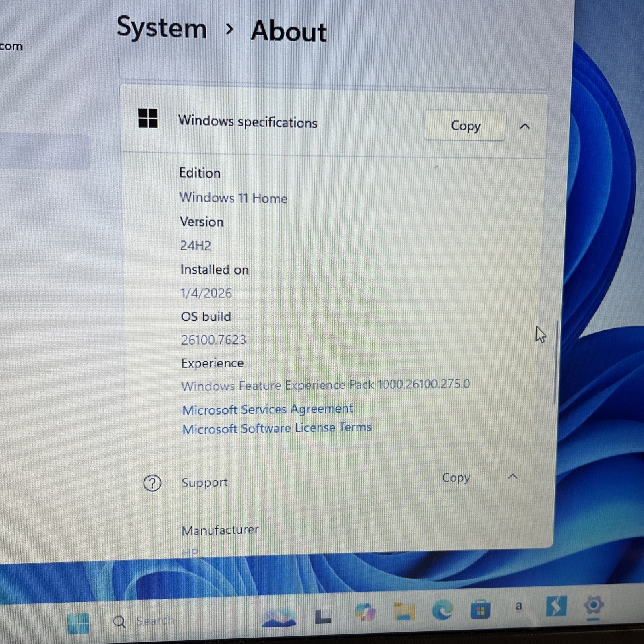Click the 'Version' label
The height and width of the screenshot is (644, 644).
click(x=201, y=222)
